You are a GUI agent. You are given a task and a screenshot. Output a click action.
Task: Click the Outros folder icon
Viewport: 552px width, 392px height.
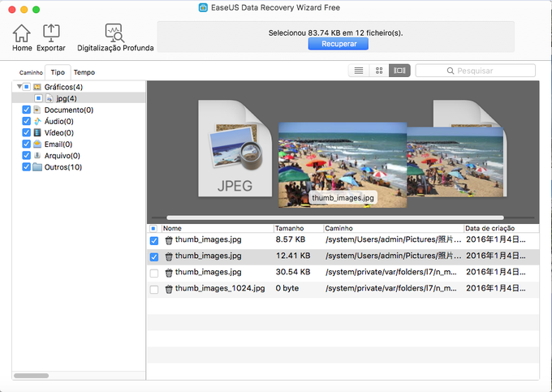[37, 167]
